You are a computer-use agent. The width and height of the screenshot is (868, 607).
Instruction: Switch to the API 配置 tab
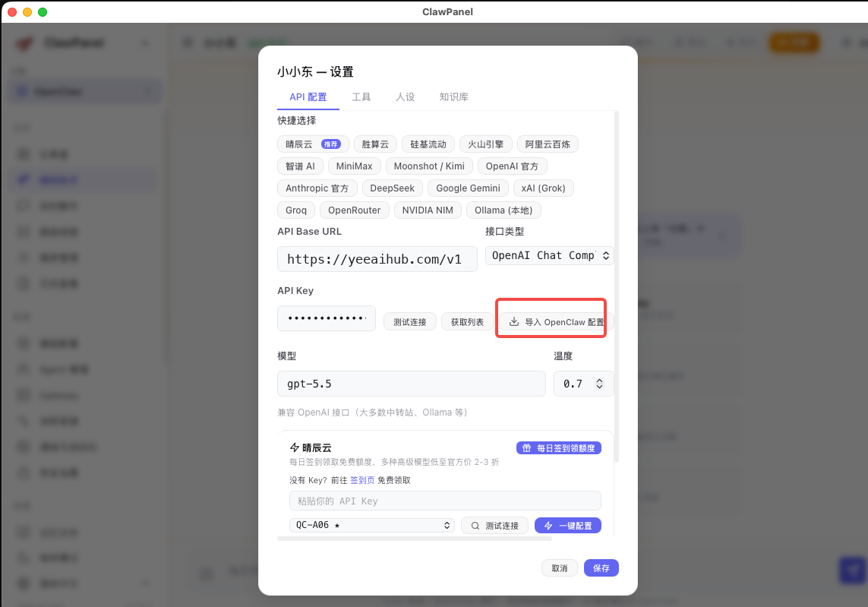(308, 97)
